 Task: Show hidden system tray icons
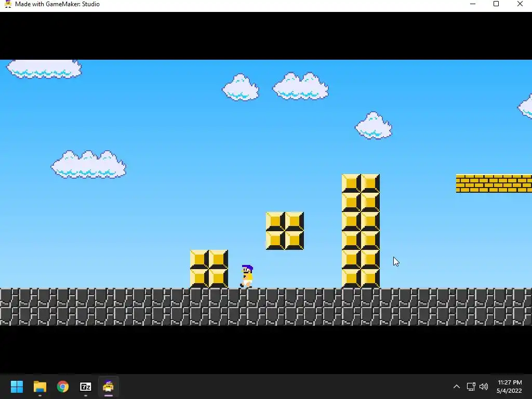pyautogui.click(x=457, y=387)
